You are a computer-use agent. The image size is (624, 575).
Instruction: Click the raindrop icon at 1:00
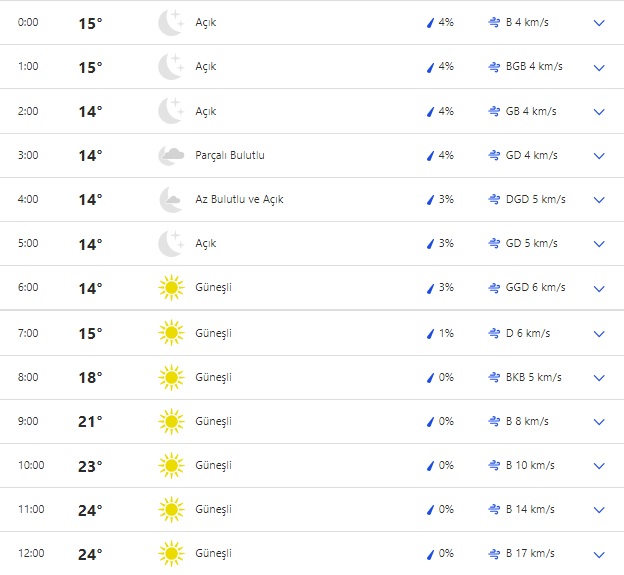(430, 67)
